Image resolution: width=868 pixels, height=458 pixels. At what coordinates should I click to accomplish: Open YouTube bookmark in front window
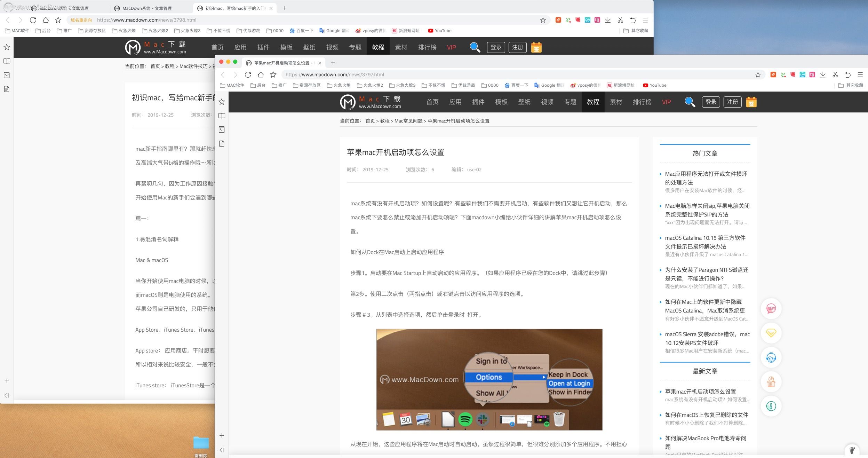pyautogui.click(x=655, y=85)
